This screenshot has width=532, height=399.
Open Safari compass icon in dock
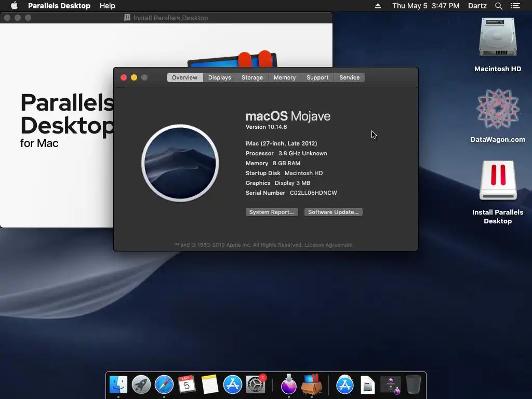click(x=164, y=385)
